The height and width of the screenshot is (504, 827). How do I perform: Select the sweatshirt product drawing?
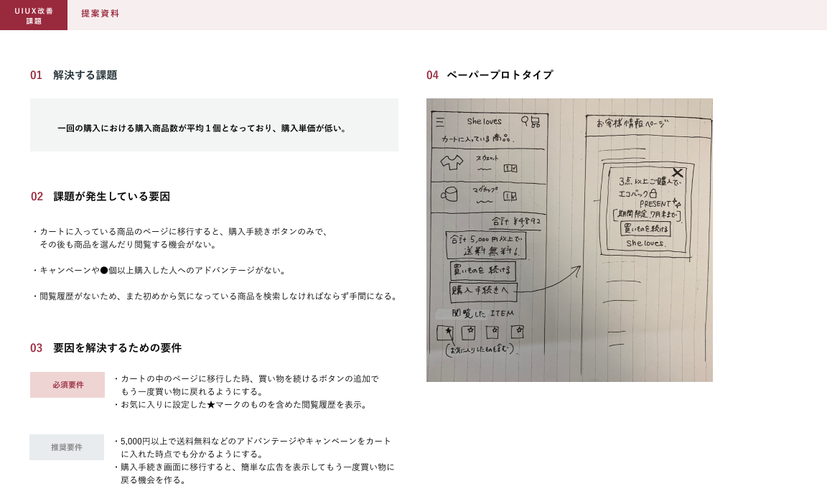point(452,163)
